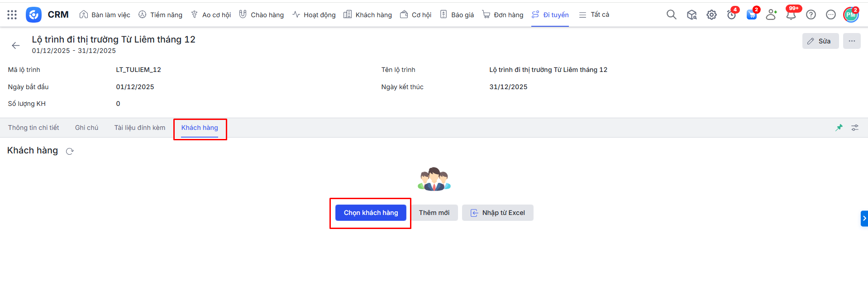Viewport: 868px width, 291px height.
Task: Click the Chọn khách hàng button
Action: [371, 213]
